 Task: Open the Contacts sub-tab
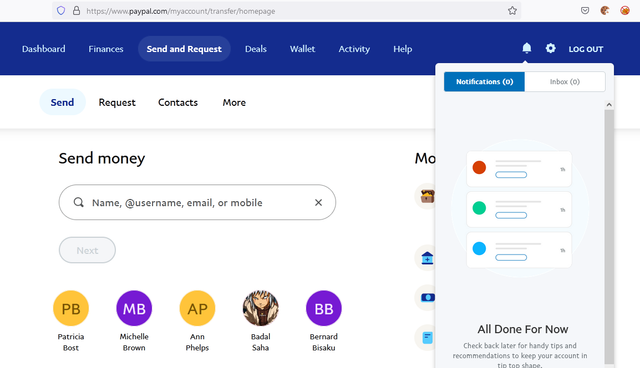(x=178, y=102)
